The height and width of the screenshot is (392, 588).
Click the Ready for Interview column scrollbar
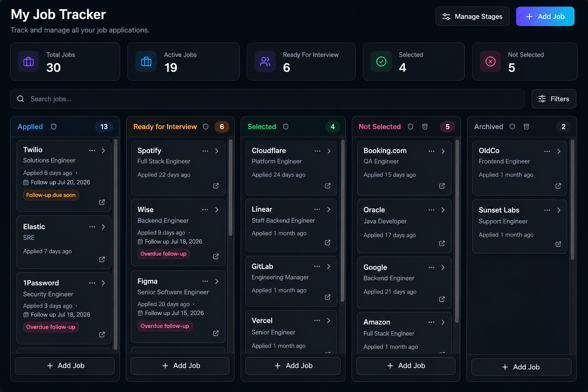pyautogui.click(x=230, y=188)
